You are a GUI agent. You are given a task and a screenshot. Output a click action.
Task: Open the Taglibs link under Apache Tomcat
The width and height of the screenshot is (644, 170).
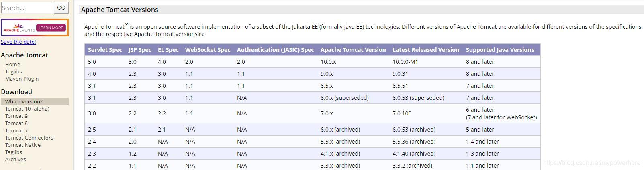tap(14, 71)
